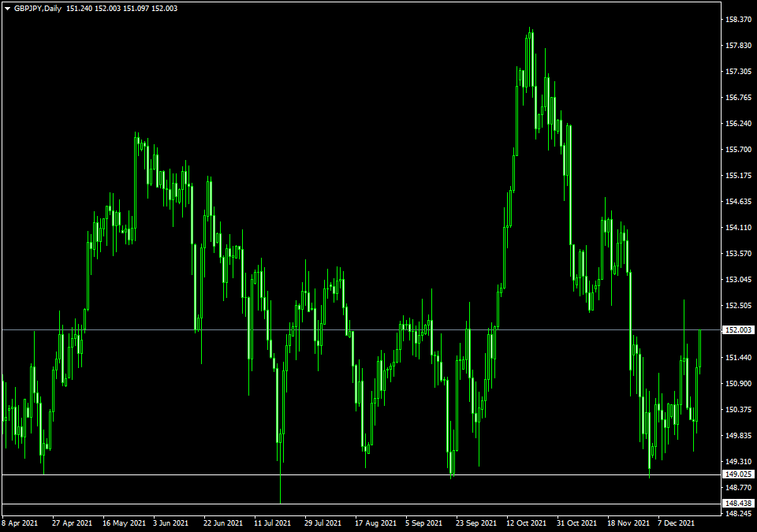Click the 22 Jun 2021 date label
Screen dimensions: 757x532
click(223, 523)
